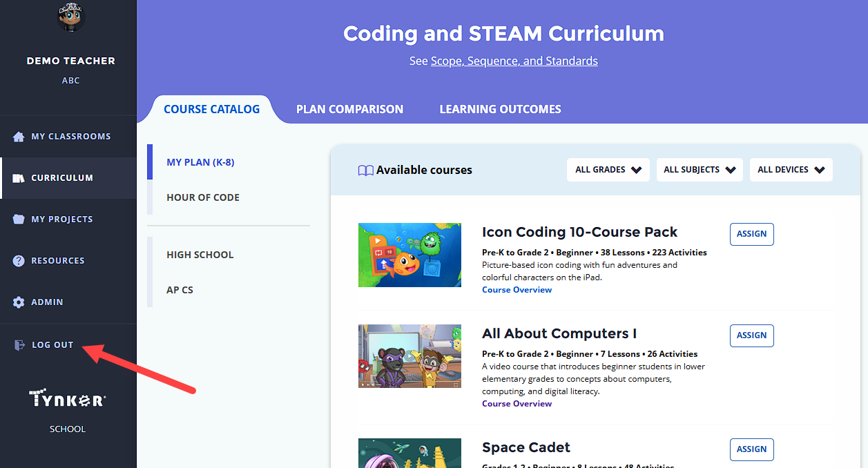Screen dimensions: 868x468
Task: Switch to the Course Catalog tab
Action: [212, 109]
